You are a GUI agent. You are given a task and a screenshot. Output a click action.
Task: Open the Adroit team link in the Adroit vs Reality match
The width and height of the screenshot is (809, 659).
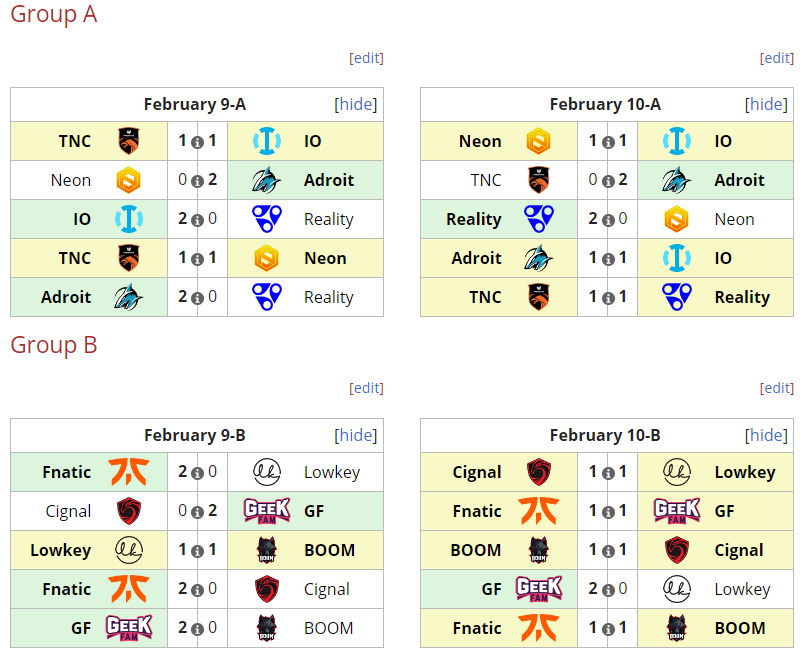(66, 297)
